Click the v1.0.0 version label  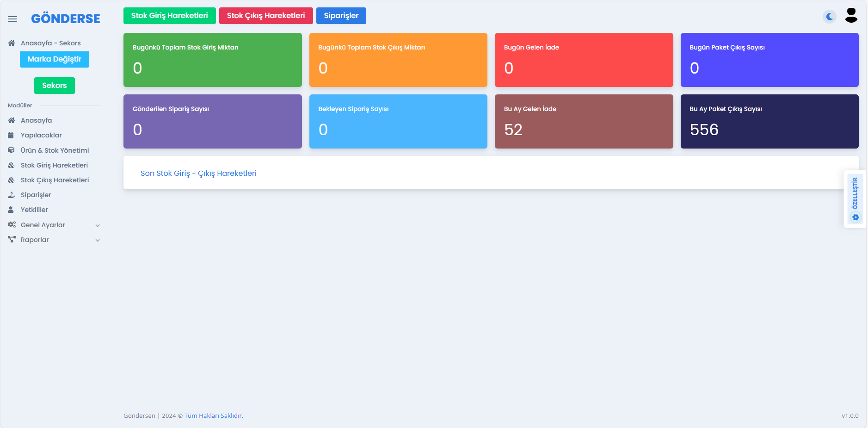850,416
